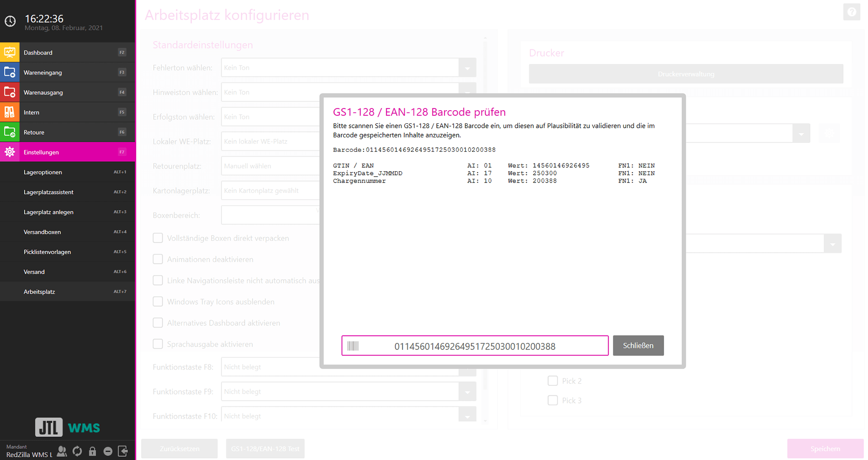Expand the Funktionstaste F9 dropdown arrow
This screenshot has height=460, width=868.
point(467,392)
